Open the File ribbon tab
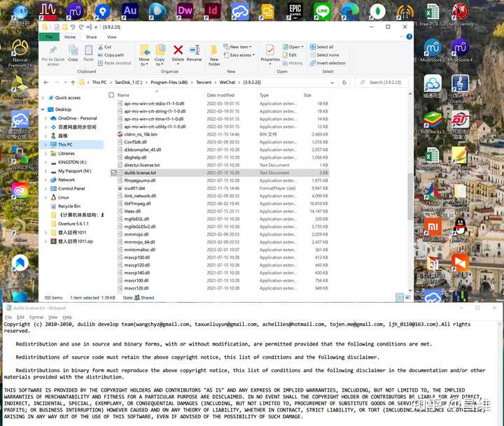The width and height of the screenshot is (504, 426). pyautogui.click(x=49, y=37)
